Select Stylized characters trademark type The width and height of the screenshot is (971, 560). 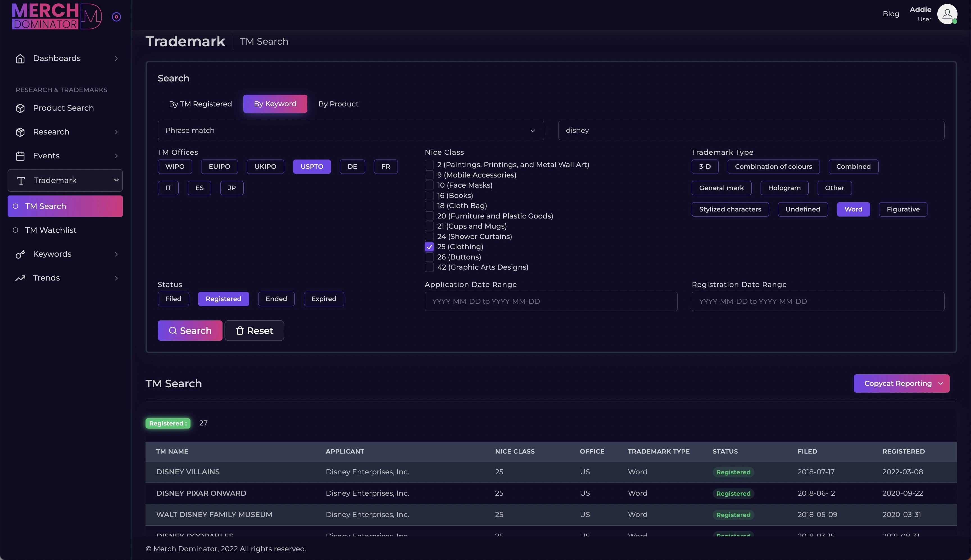[730, 209]
